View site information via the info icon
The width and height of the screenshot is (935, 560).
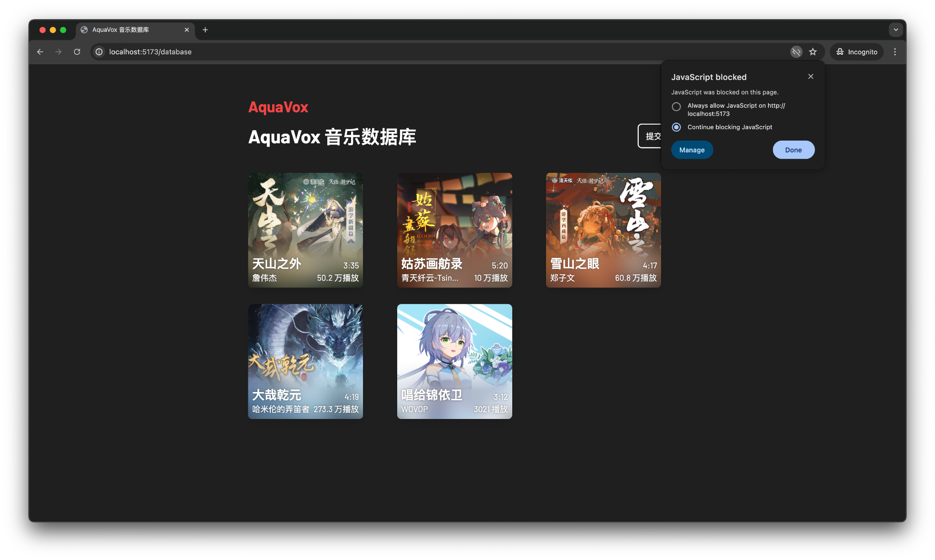pos(99,52)
